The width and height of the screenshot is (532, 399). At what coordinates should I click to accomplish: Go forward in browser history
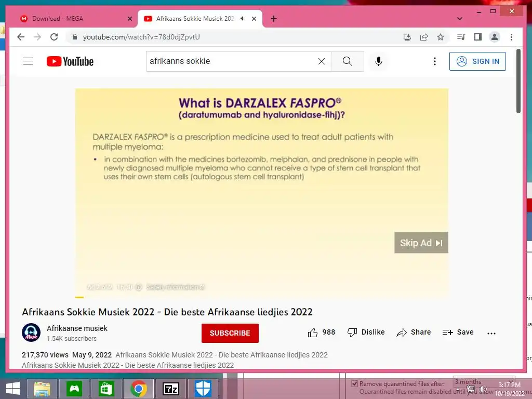pyautogui.click(x=37, y=37)
